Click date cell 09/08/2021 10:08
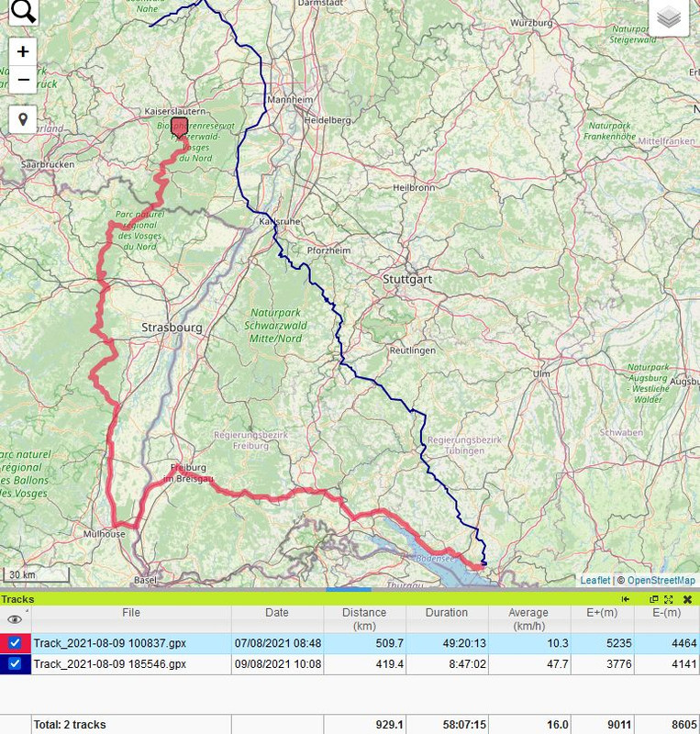The height and width of the screenshot is (734, 700). tap(278, 663)
